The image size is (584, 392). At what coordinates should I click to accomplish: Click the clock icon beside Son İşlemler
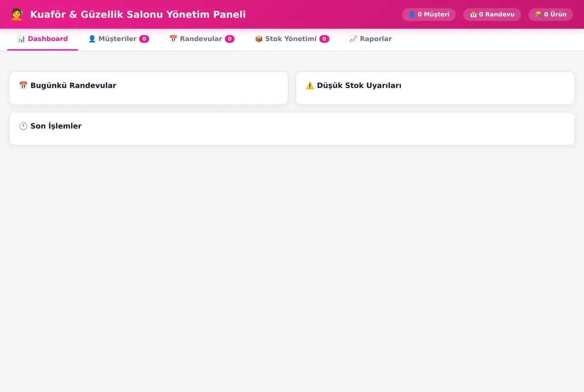pyautogui.click(x=23, y=126)
